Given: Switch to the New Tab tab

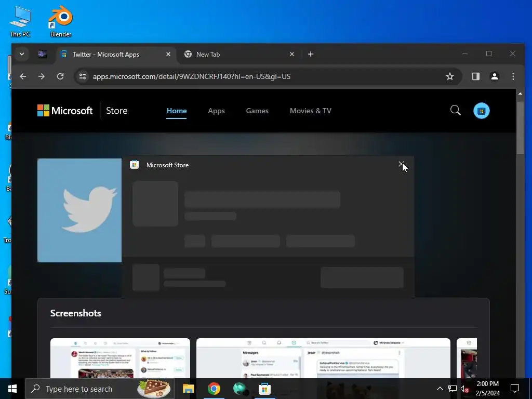Looking at the screenshot, I should [x=237, y=54].
